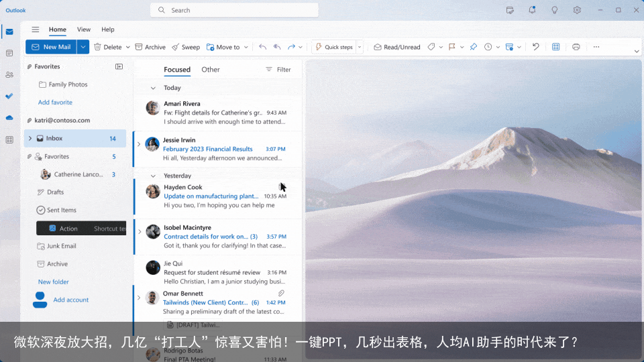Select the Catherine Lanco... favorite contact

click(78, 174)
